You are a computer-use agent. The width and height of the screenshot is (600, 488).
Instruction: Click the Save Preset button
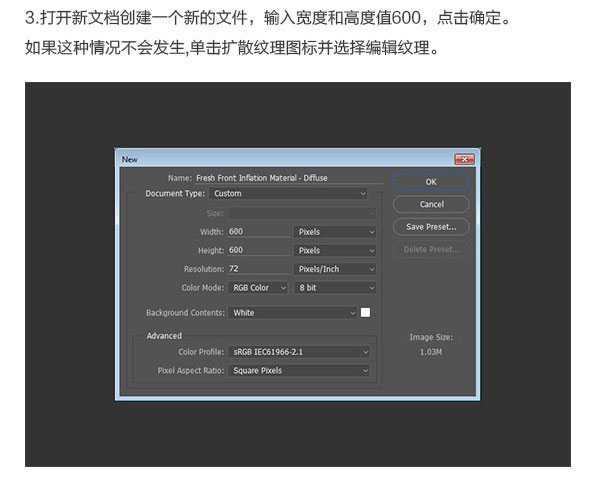430,227
